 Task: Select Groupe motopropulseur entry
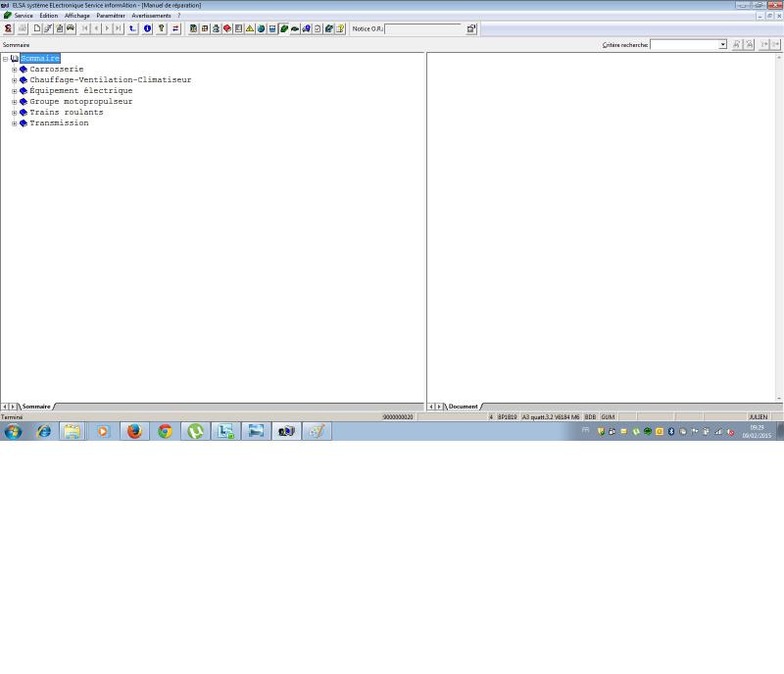point(81,102)
